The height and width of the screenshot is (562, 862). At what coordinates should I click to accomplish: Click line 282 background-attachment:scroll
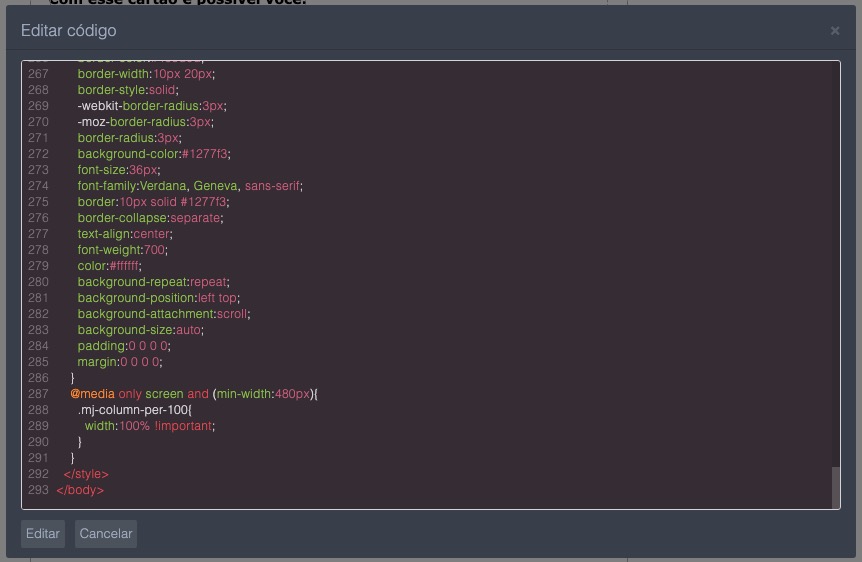pyautogui.click(x=164, y=313)
